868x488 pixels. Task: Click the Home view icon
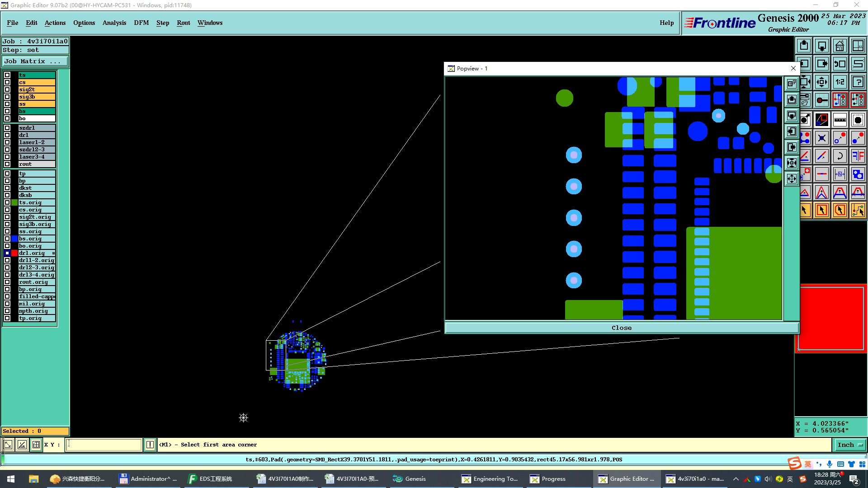(840, 46)
